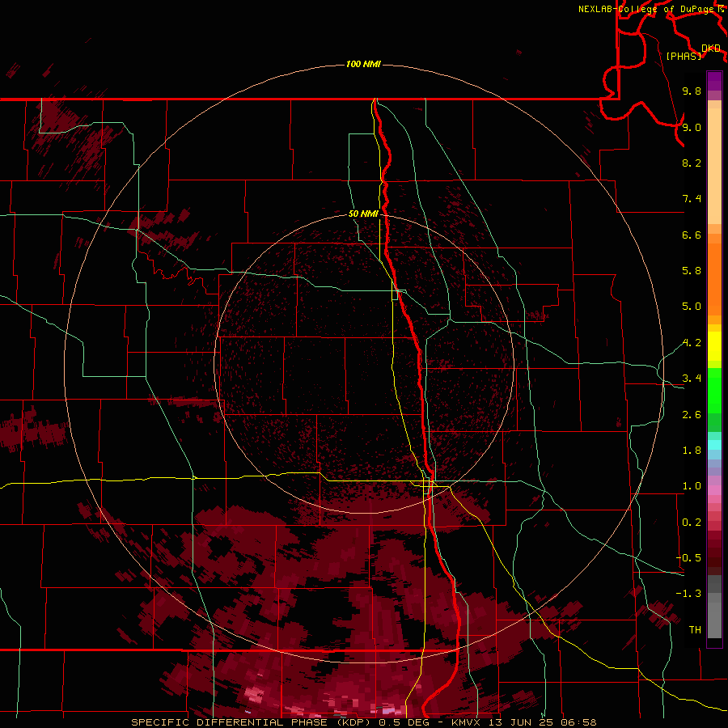Click the 1.0 value on color scale
The image size is (728, 728).
[x=692, y=486]
